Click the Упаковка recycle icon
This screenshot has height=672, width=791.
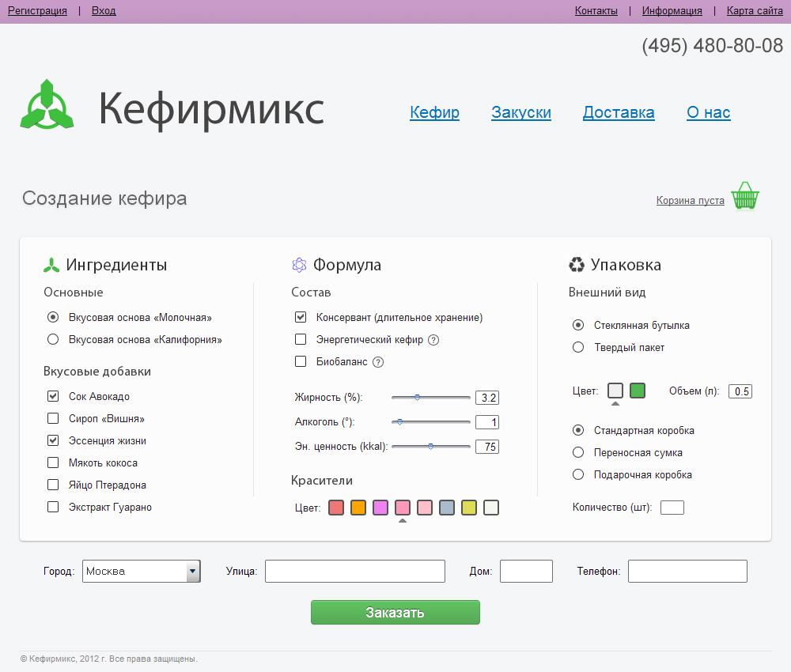click(x=577, y=265)
